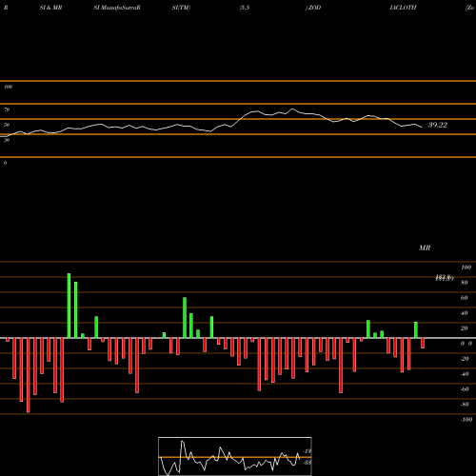476x476 pixels.
Task: Click the MR axis label 80
Action: [465, 283]
